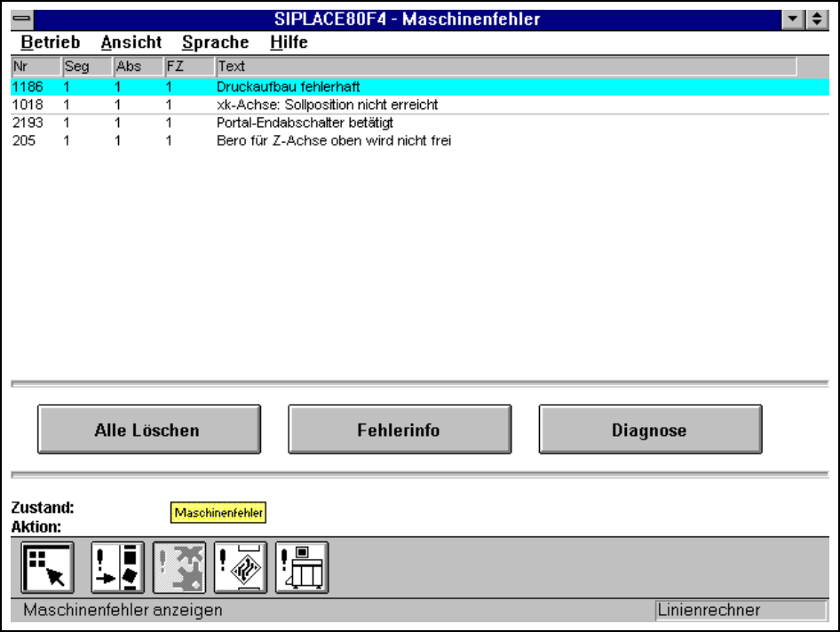Select error row 2193 Portal-Endabschalter betätigt
The height and width of the screenshot is (632, 840).
pos(420,122)
